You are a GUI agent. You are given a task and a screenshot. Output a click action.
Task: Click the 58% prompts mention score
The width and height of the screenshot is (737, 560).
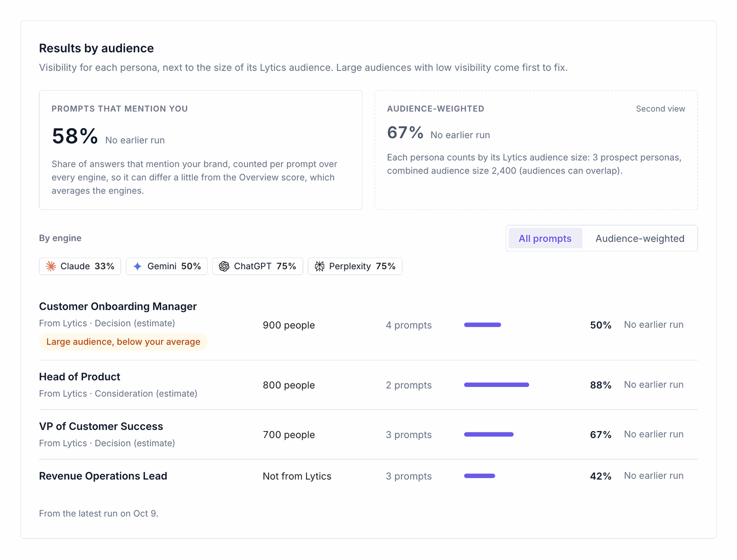click(75, 136)
